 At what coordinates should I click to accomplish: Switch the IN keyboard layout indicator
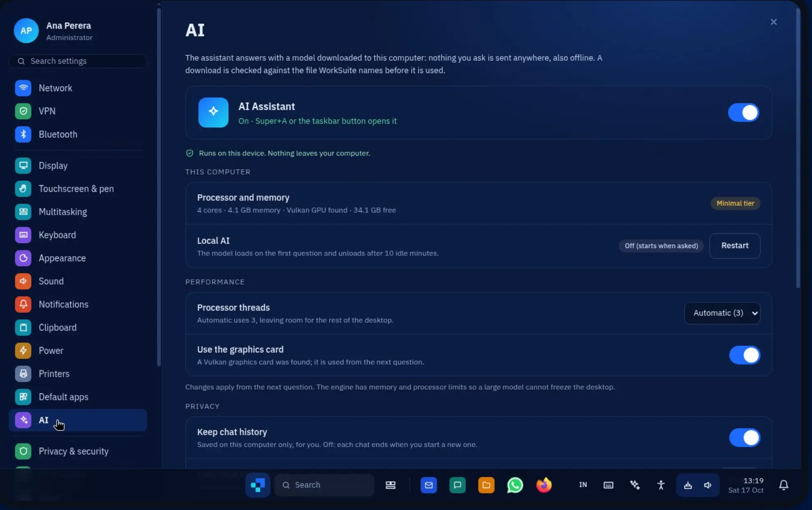583,485
